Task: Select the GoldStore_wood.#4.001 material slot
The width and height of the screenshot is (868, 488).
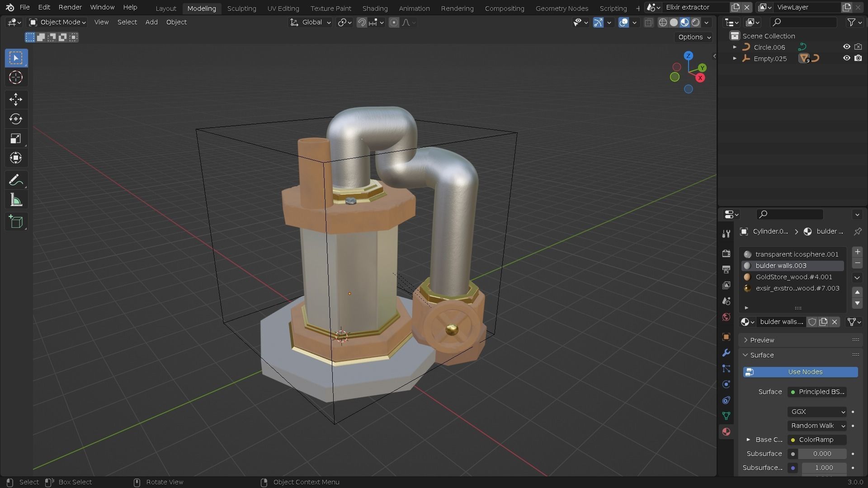Action: click(x=793, y=277)
